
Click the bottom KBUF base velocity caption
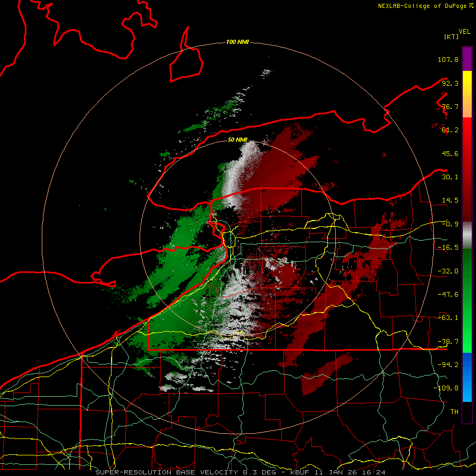(x=241, y=472)
